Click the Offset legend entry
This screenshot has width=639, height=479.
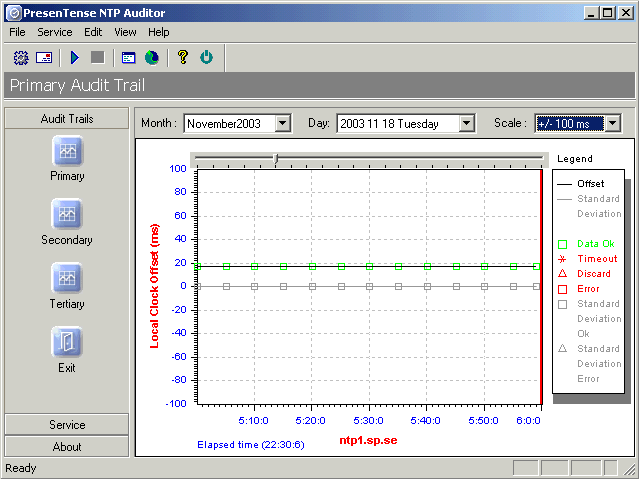(591, 184)
